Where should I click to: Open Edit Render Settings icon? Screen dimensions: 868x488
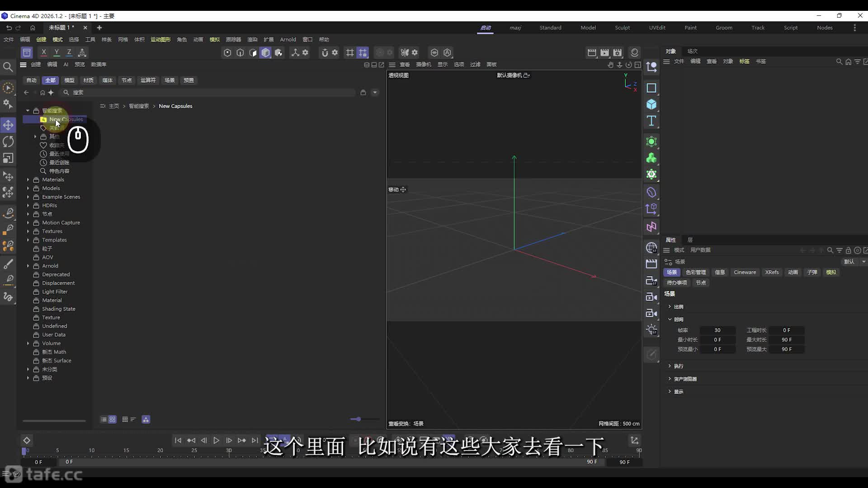[618, 52]
